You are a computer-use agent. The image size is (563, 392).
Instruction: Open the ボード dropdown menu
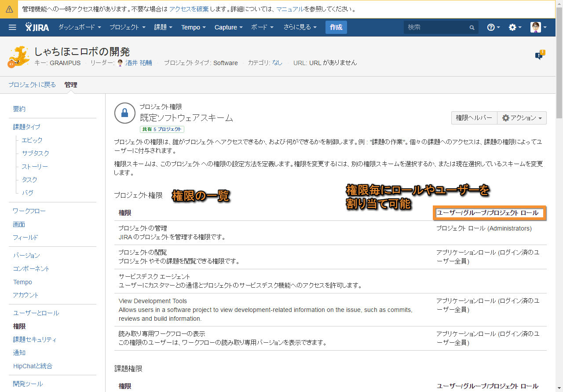coord(263,27)
